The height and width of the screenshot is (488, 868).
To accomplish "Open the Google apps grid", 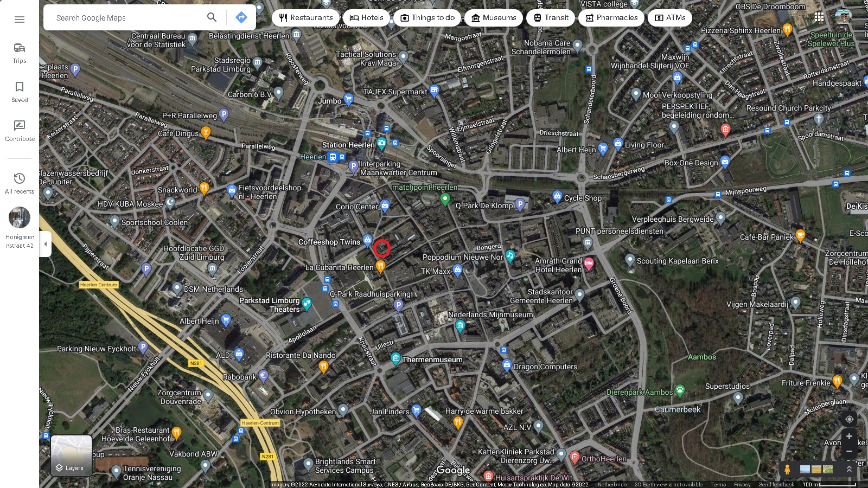I will tap(819, 17).
